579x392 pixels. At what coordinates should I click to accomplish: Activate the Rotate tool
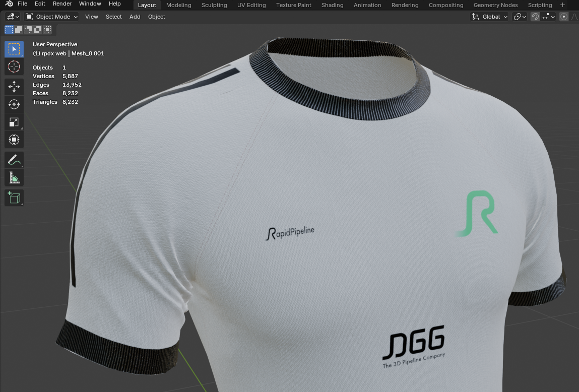pos(14,104)
